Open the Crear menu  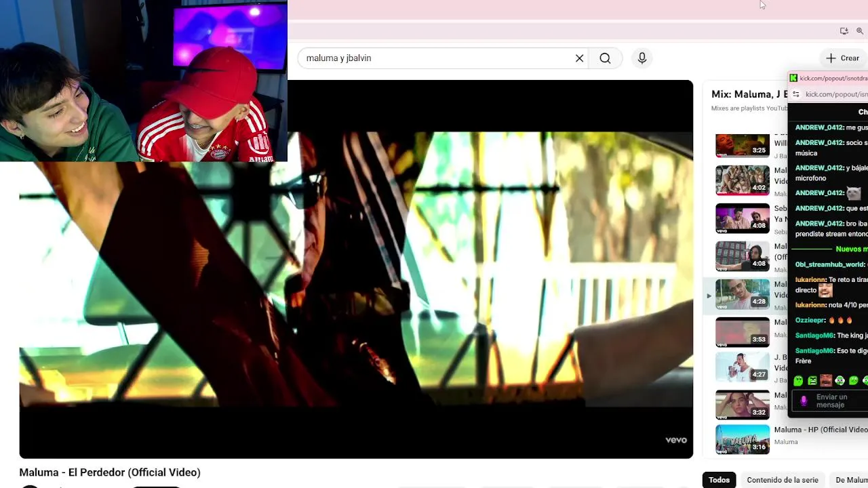[x=843, y=58]
